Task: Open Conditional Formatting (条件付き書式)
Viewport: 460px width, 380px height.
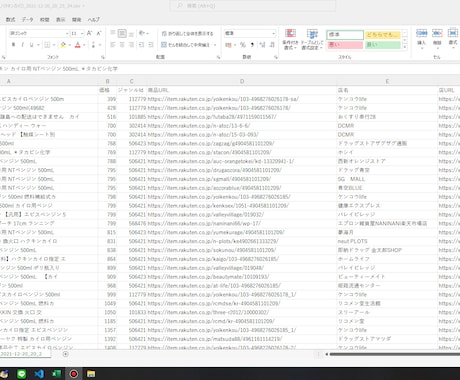Action: pos(290,39)
